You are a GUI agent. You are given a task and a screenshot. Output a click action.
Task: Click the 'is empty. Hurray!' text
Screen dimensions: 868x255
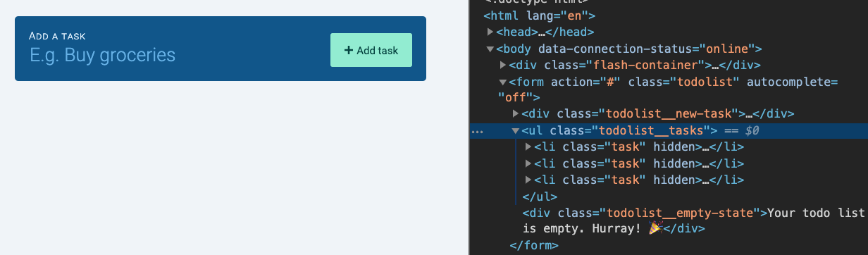pyautogui.click(x=583, y=228)
